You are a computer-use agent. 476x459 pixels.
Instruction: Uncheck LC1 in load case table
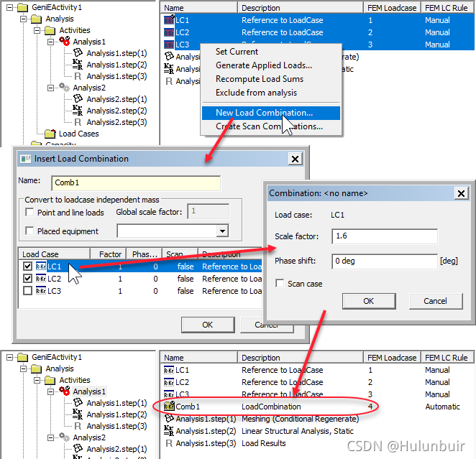27,266
